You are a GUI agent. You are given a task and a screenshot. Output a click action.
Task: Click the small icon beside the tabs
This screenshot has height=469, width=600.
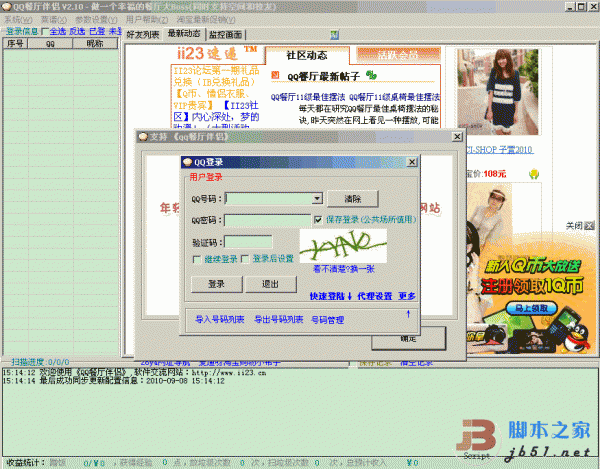334,35
